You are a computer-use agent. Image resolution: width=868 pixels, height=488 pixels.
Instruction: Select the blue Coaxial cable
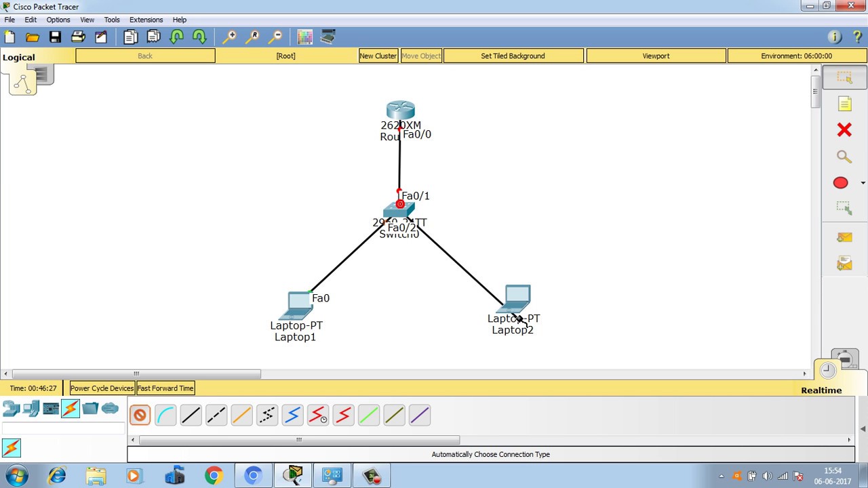click(x=292, y=415)
